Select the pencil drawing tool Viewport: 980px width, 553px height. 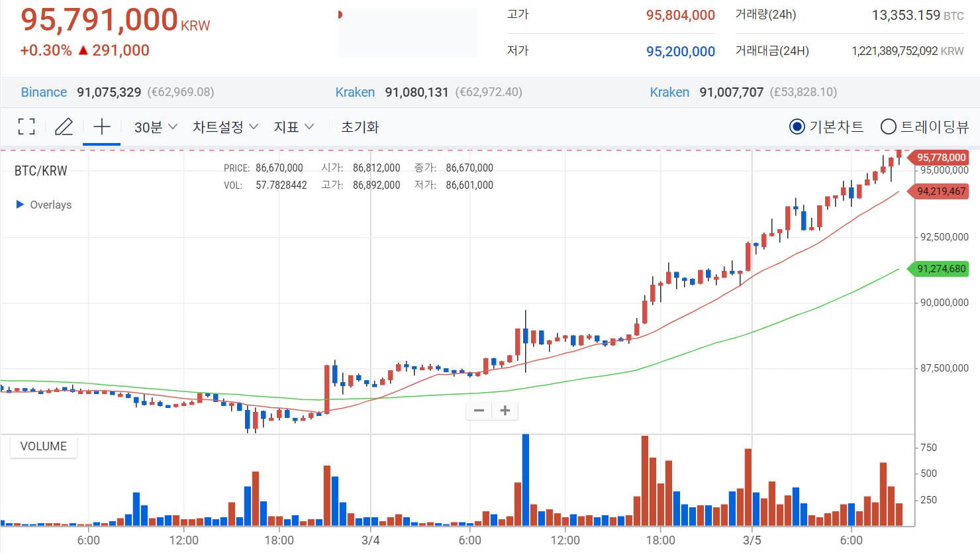(x=64, y=126)
